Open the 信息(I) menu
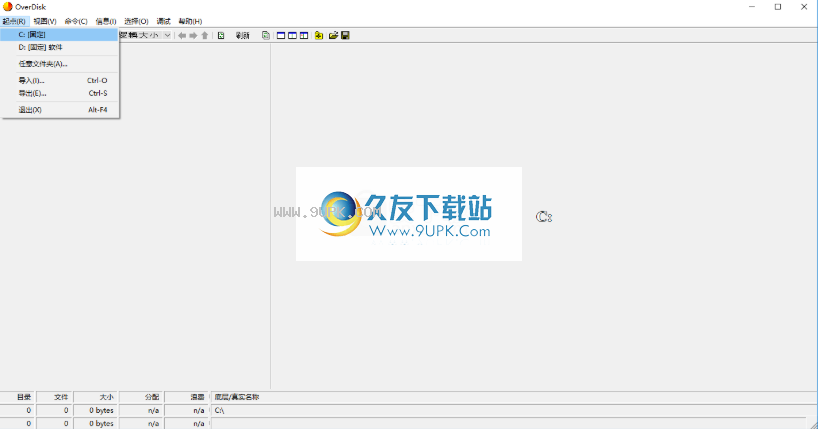Viewport: 819px width, 429px height. pos(106,21)
